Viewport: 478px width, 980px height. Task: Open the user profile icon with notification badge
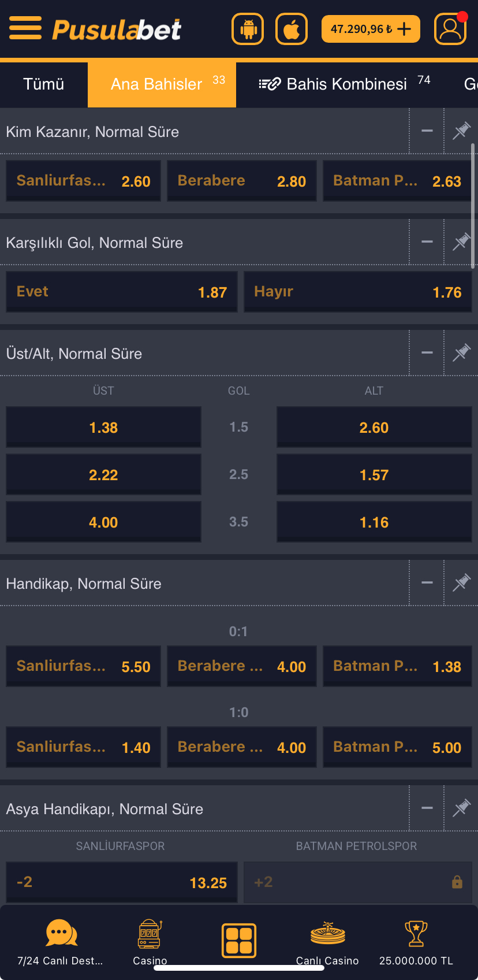(x=450, y=28)
